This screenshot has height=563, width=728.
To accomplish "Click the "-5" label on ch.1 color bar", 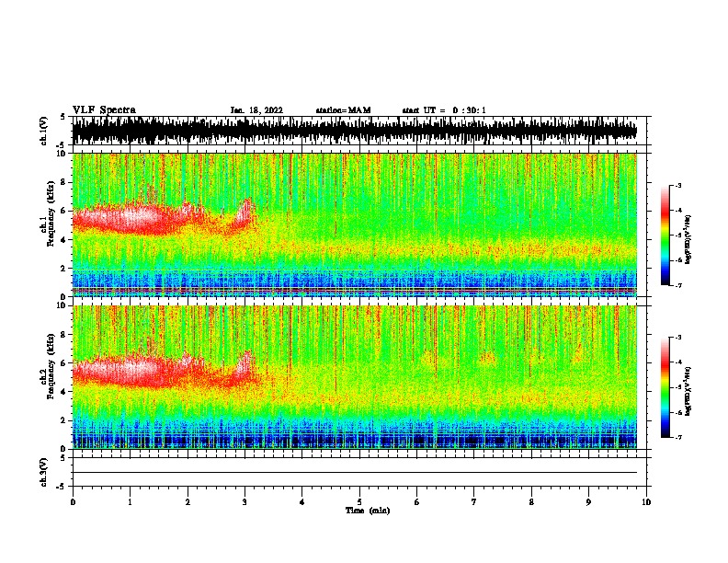I will pos(677,236).
